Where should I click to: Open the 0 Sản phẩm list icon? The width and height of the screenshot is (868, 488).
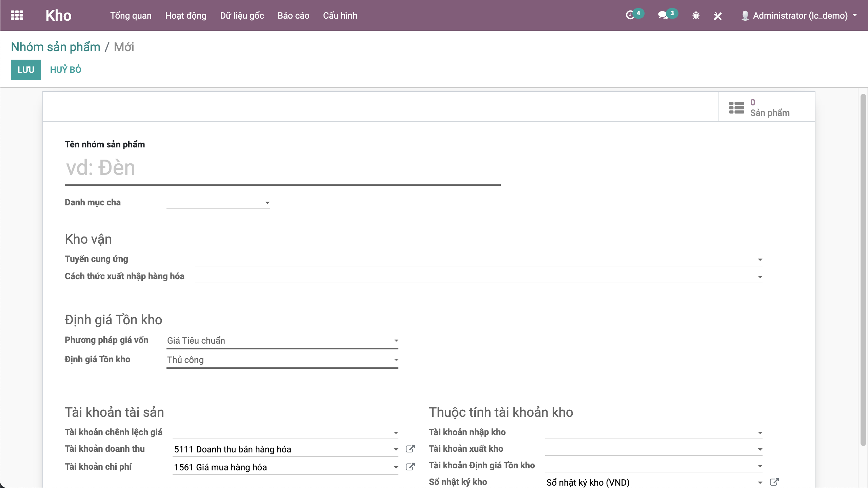tap(736, 107)
